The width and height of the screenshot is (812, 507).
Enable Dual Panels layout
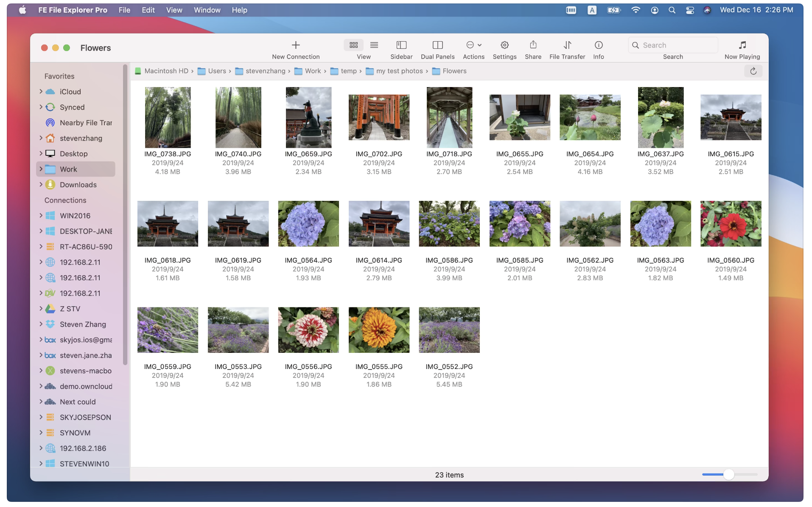coord(437,45)
